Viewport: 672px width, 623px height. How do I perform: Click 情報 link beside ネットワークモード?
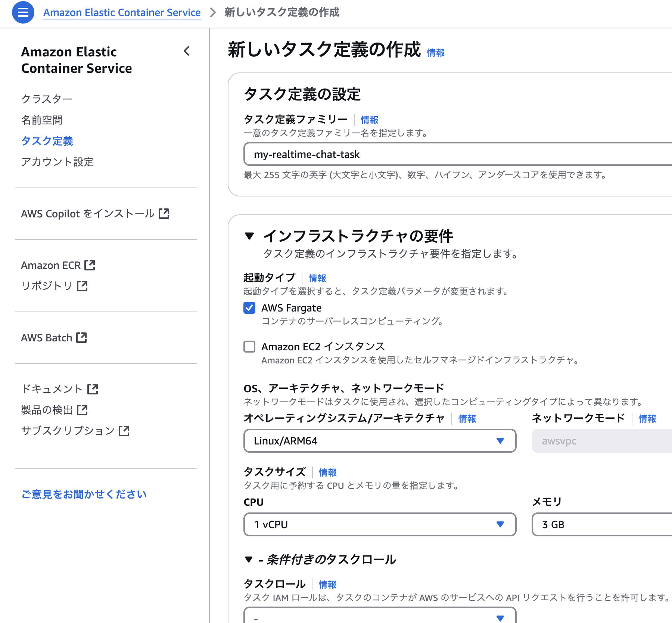647,419
